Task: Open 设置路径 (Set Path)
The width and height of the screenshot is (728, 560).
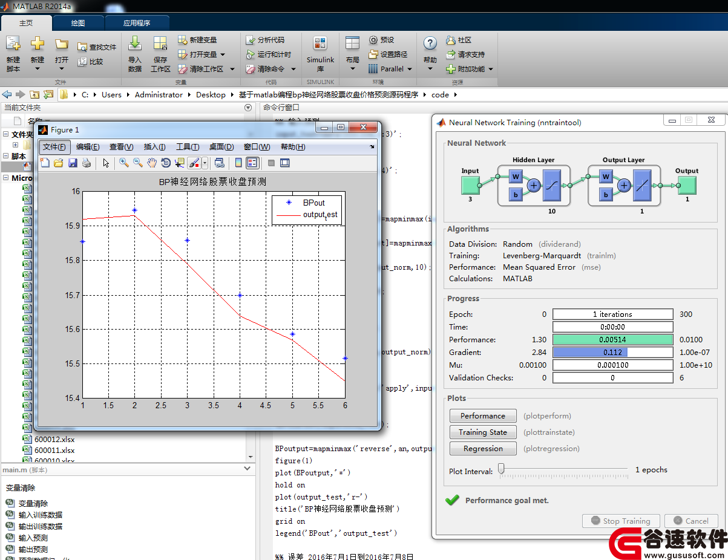Action: 388,54
